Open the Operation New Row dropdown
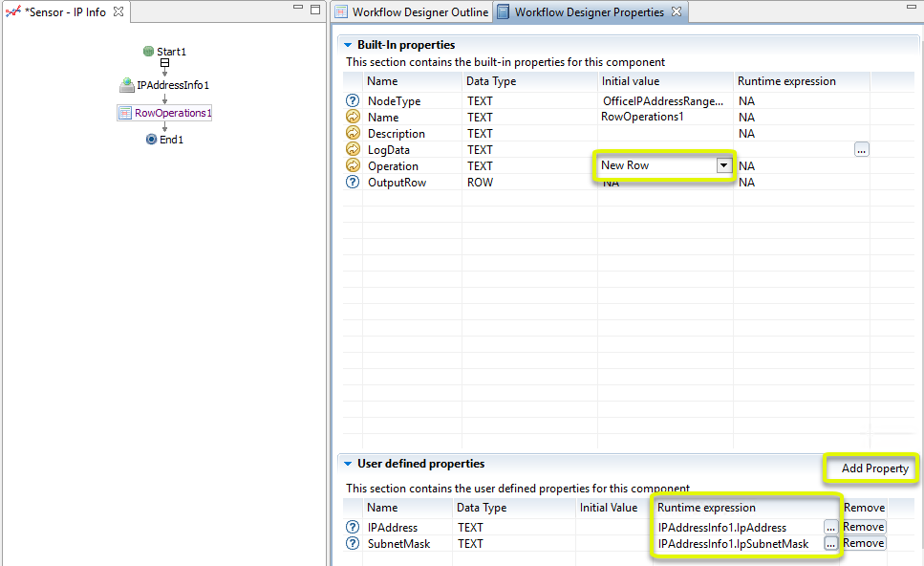Screen dimensions: 924x566 723,165
